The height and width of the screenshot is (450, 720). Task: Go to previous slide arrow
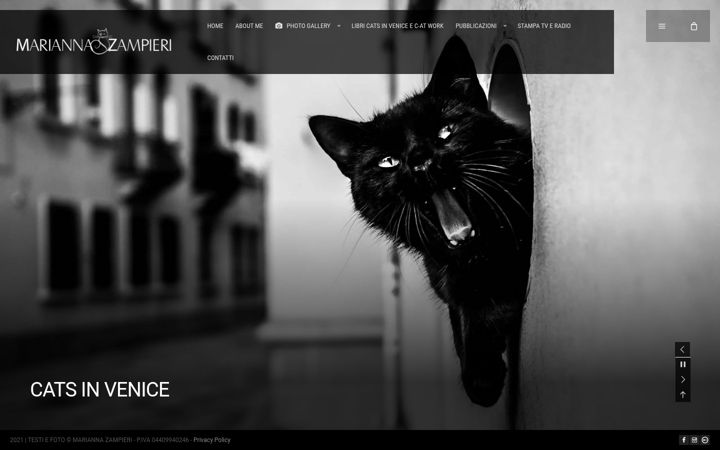click(x=682, y=349)
